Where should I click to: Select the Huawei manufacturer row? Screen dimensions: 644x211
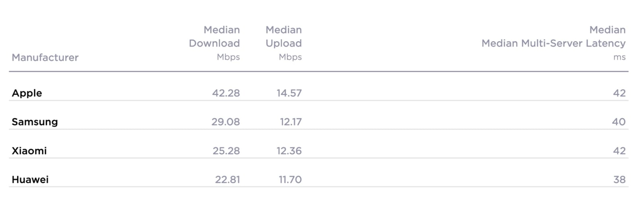[x=318, y=180]
